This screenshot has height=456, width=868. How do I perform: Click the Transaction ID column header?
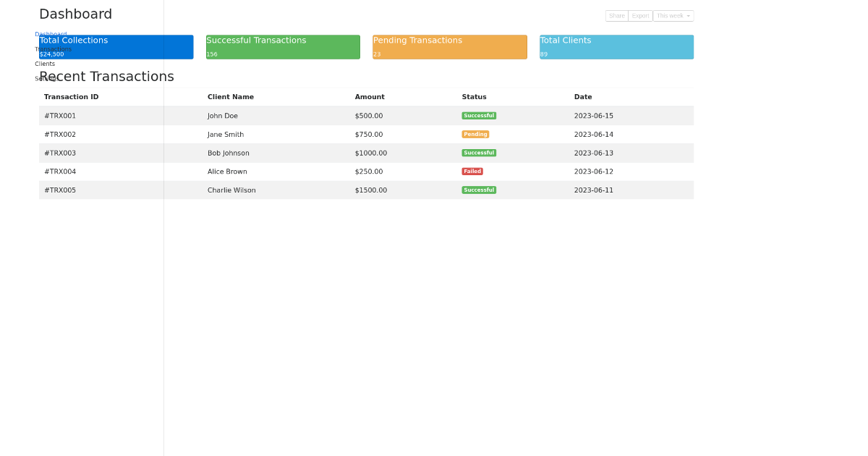pos(71,96)
